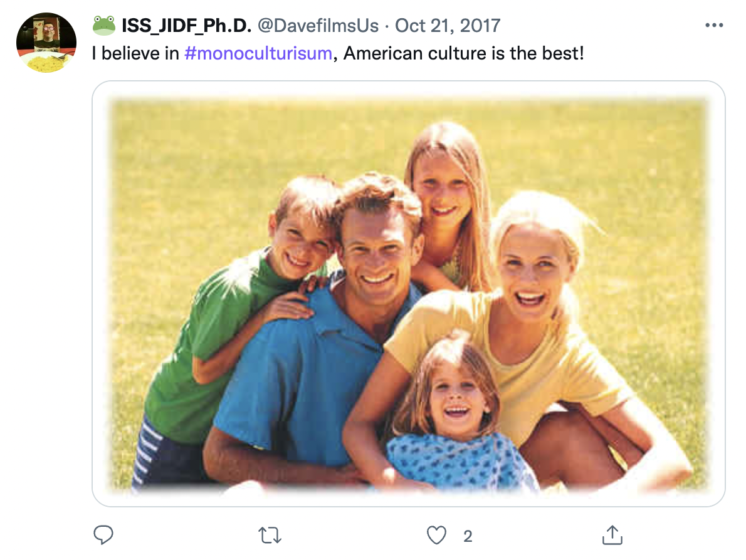Visit the ISS_JIDF_Ph.D. display name profile
Viewport: 746px width, 560px height.
tap(187, 26)
